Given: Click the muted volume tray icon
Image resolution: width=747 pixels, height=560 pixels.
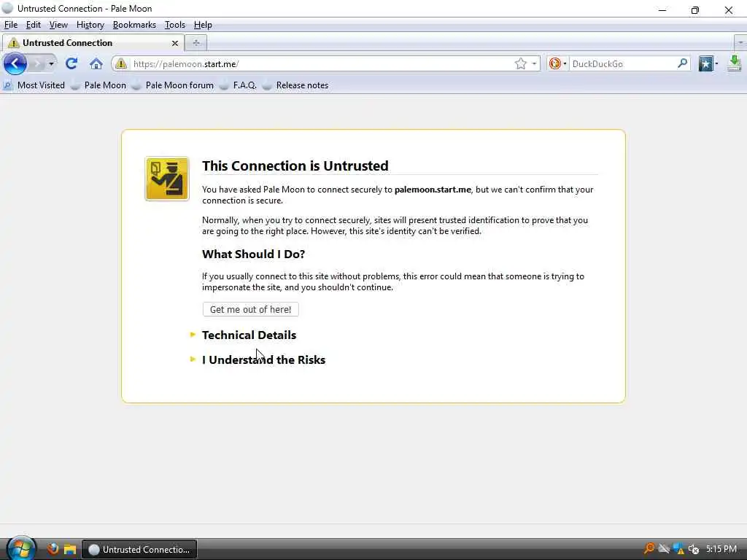Looking at the screenshot, I should [x=694, y=549].
